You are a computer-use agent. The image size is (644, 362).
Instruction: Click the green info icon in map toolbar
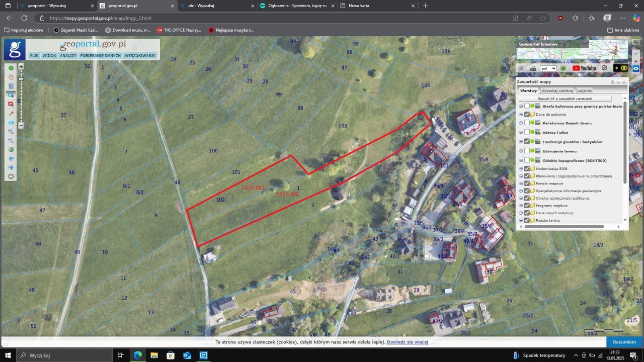pos(11,68)
